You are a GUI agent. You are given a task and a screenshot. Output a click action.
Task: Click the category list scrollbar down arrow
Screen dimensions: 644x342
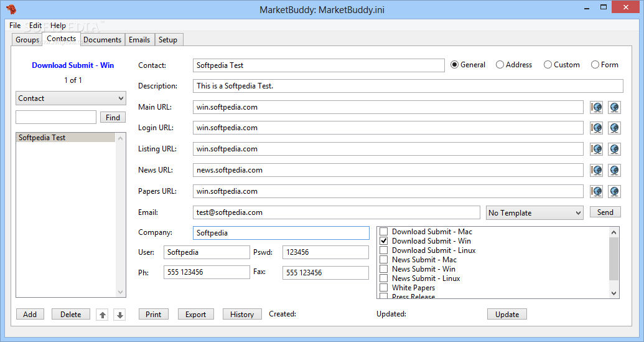[x=614, y=293]
